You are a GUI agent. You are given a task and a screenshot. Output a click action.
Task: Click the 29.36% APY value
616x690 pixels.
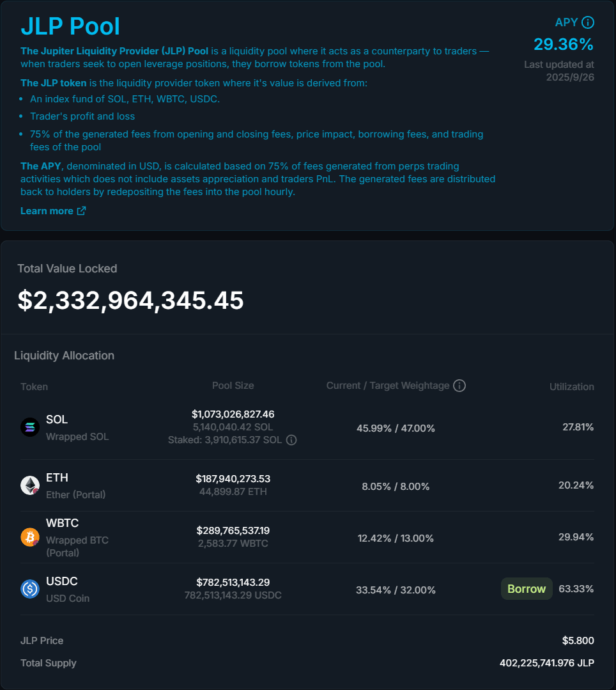click(x=563, y=44)
